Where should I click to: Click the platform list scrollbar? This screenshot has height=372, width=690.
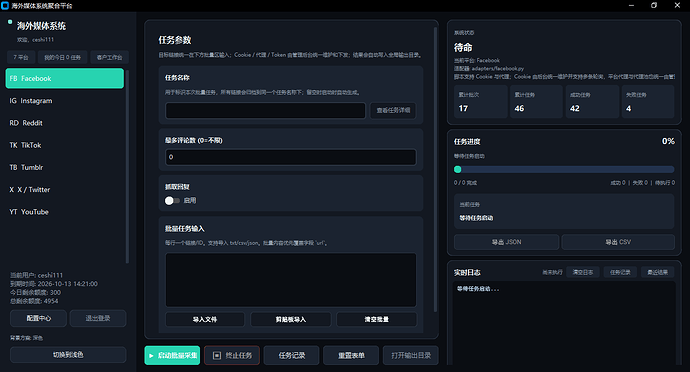[127, 166]
